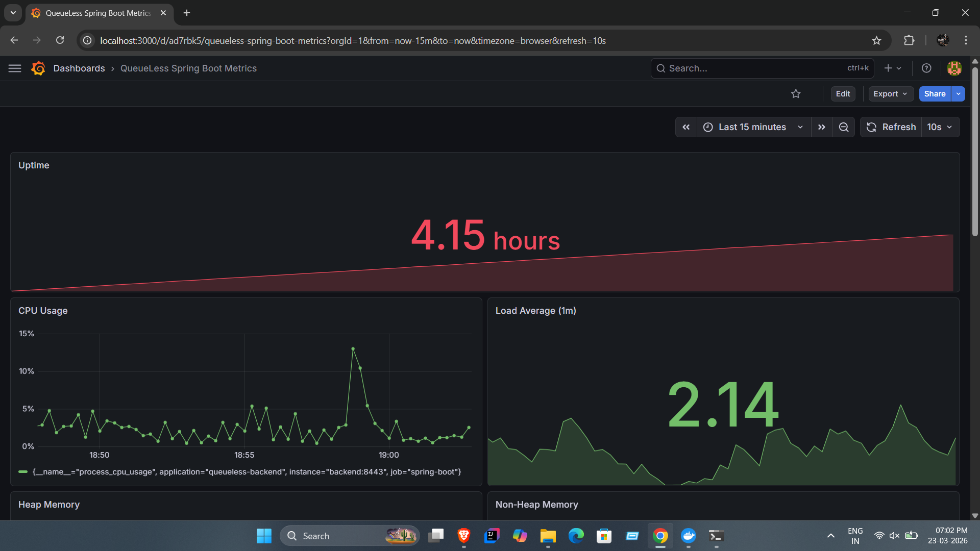Select the Uptime panel title
The width and height of the screenshot is (980, 551).
click(x=34, y=165)
